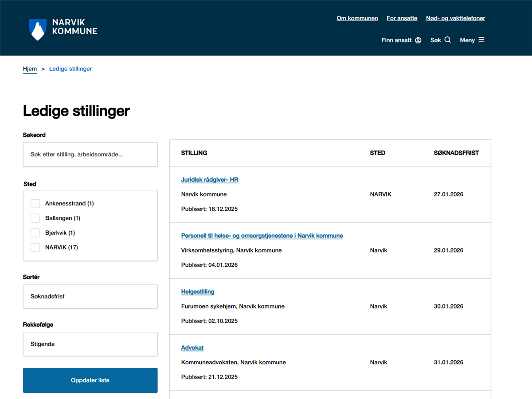Image resolution: width=532 pixels, height=399 pixels.
Task: Open the Helgestilling job posting
Action: click(x=198, y=292)
